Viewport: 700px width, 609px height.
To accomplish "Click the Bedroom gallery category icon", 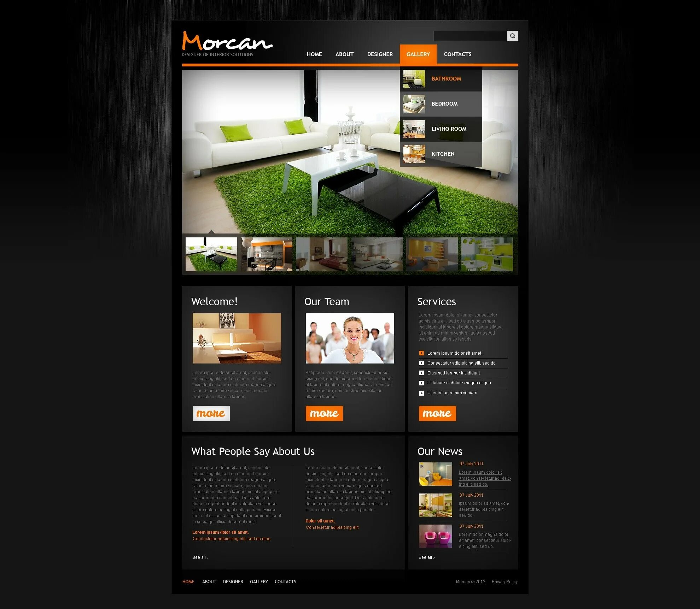I will 415,103.
